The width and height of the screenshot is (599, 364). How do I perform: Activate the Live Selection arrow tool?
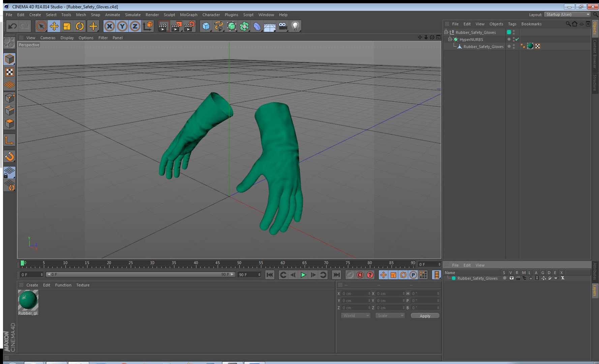pos(41,26)
